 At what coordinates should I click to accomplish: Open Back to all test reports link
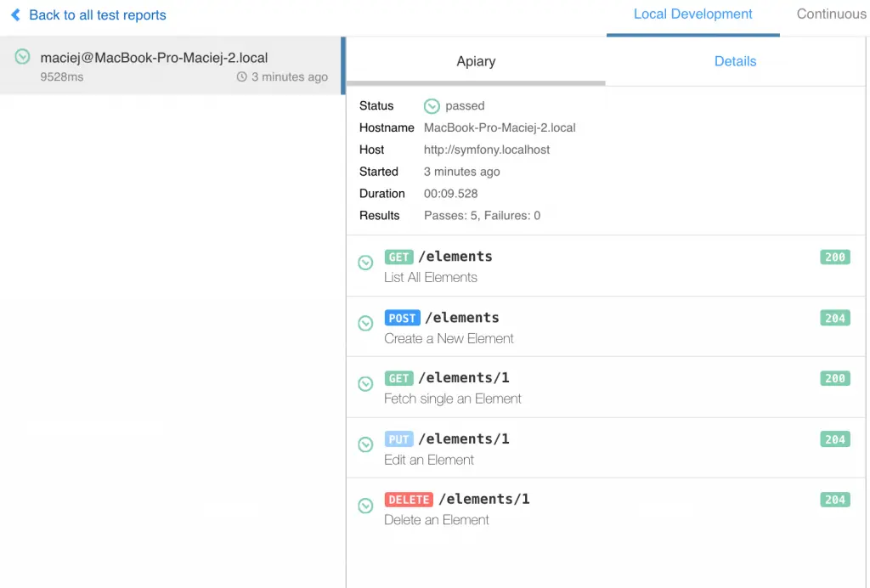tap(96, 14)
